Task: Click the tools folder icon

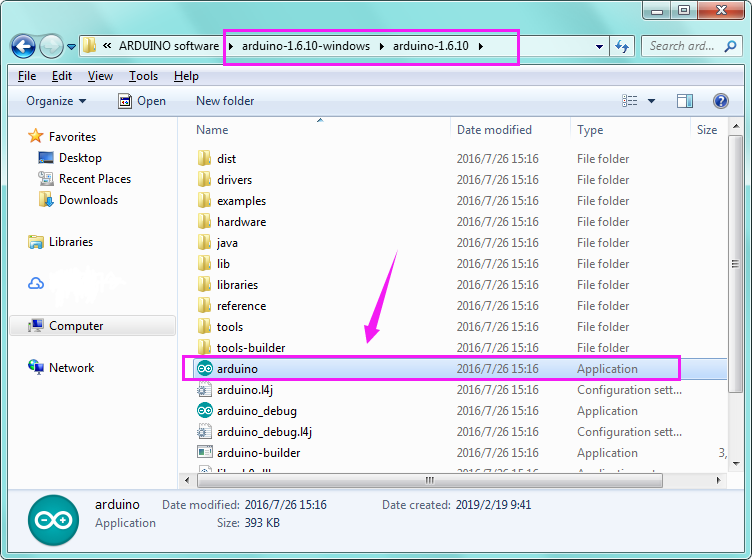Action: pos(204,327)
